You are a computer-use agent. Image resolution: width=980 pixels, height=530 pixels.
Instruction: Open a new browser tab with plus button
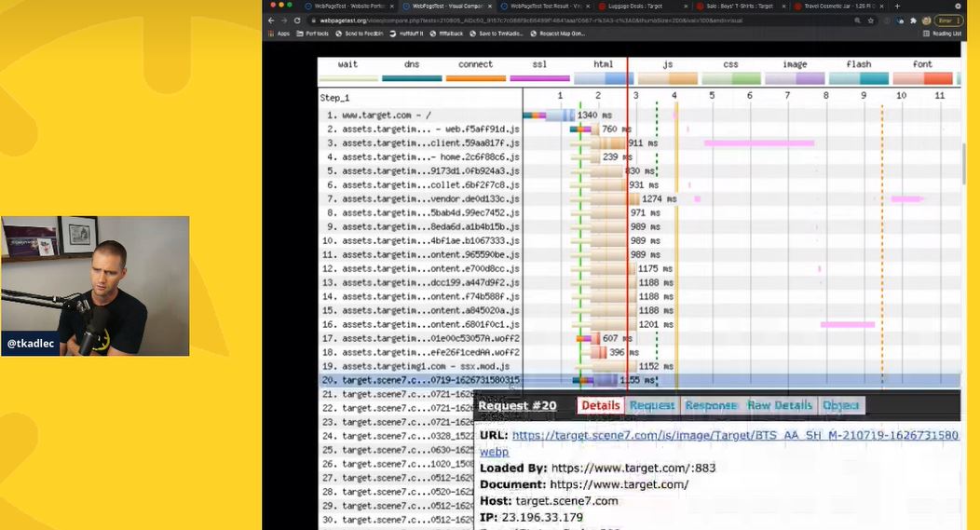897,6
